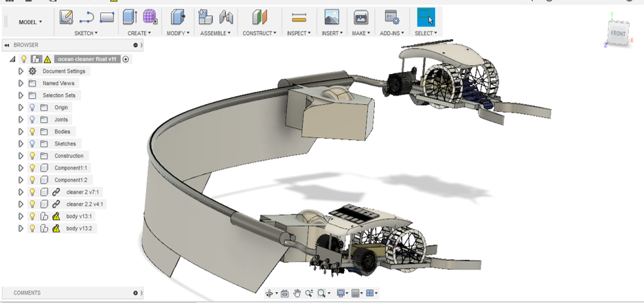The width and height of the screenshot is (644, 303).
Task: Select the Sketches folder label
Action: 65,143
